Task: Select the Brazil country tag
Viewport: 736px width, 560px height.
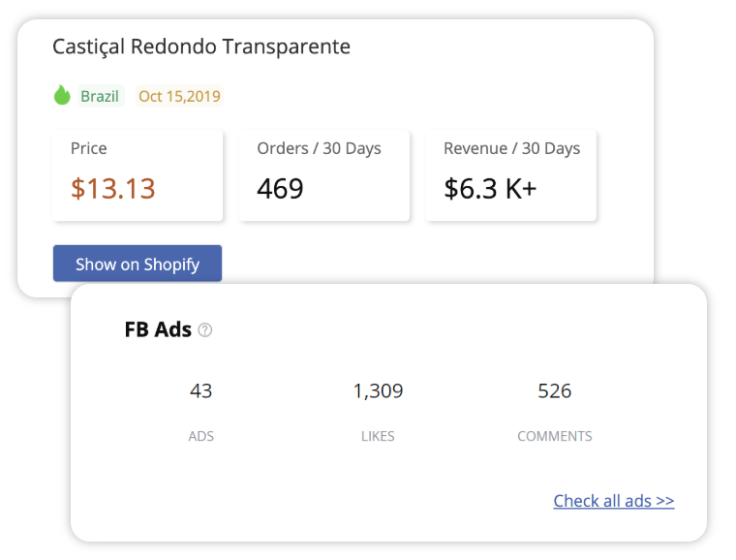Action: (x=100, y=96)
